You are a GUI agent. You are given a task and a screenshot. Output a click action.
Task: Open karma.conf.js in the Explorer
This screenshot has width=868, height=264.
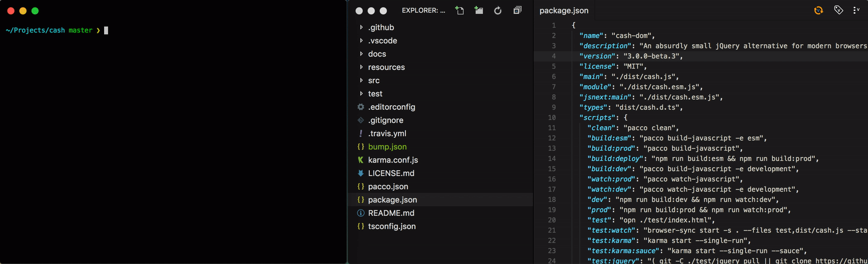441,160
